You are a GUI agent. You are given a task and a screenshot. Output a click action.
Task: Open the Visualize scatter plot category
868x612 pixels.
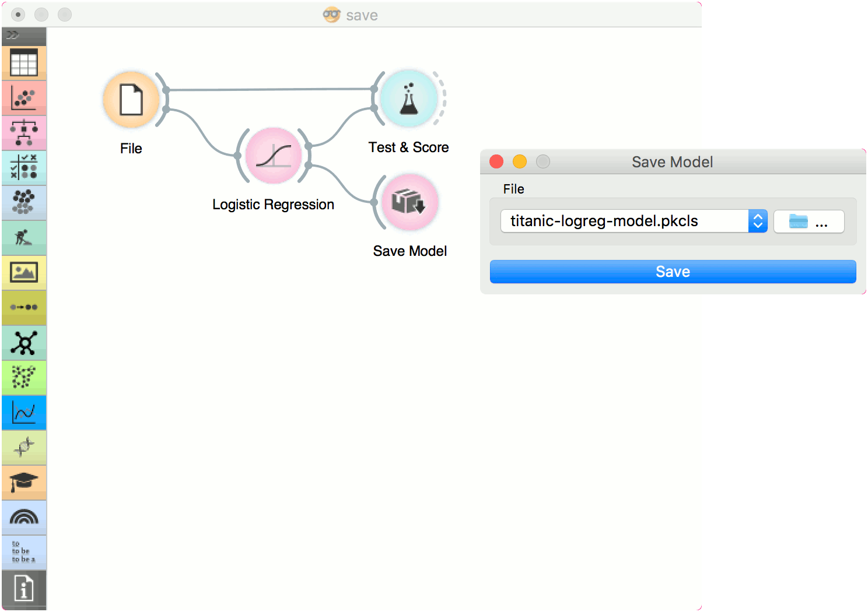point(24,98)
